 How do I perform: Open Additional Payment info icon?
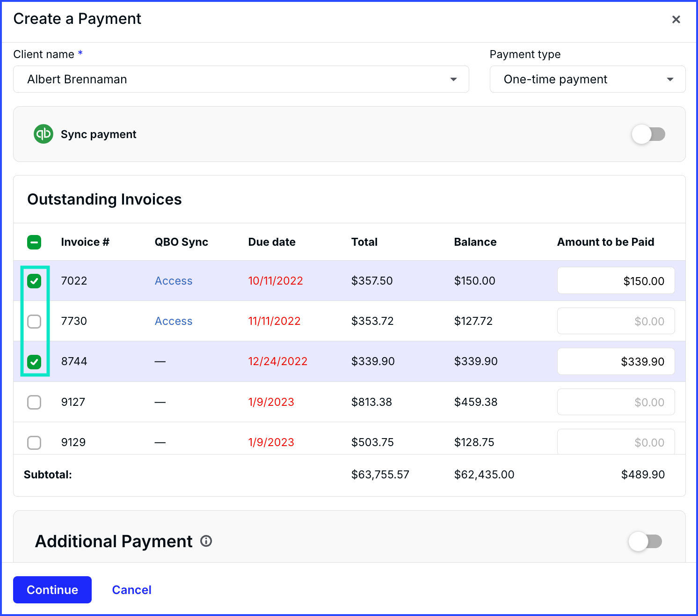tap(206, 541)
